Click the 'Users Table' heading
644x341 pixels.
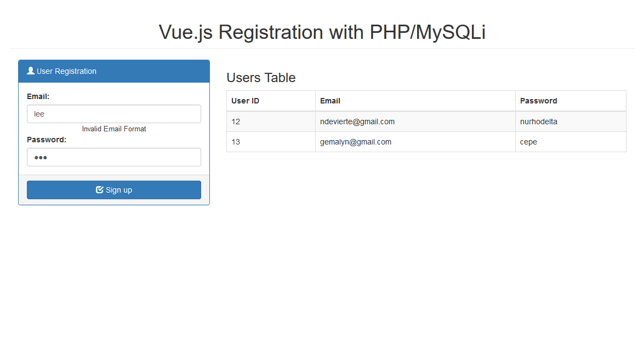click(261, 78)
